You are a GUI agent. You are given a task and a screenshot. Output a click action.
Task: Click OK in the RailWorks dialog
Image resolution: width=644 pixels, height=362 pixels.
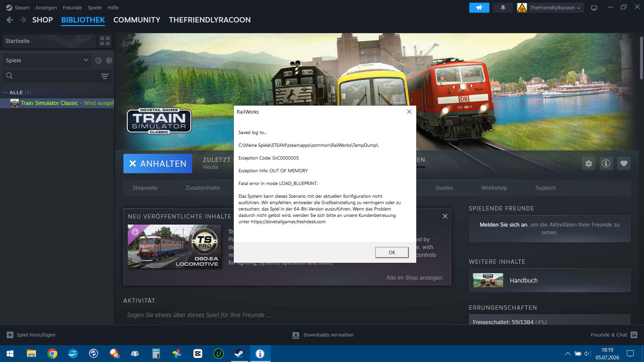[392, 252]
